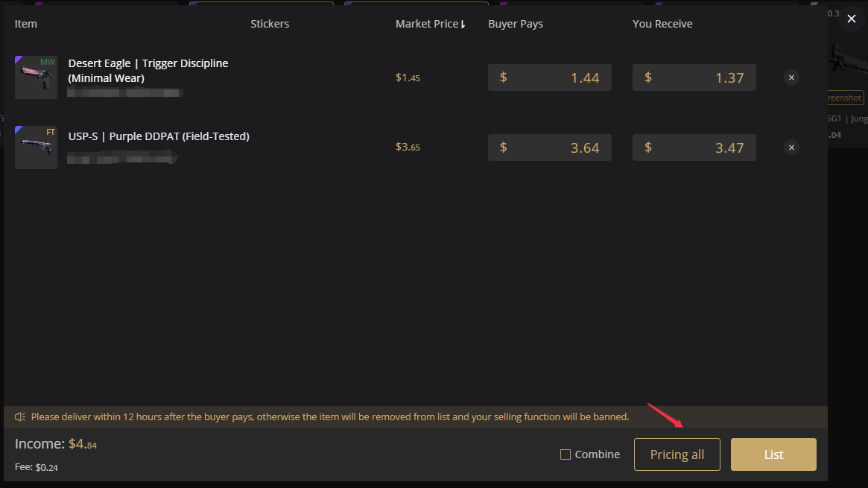Enable the Combine checkbox
Image resolution: width=868 pixels, height=488 pixels.
pos(564,454)
